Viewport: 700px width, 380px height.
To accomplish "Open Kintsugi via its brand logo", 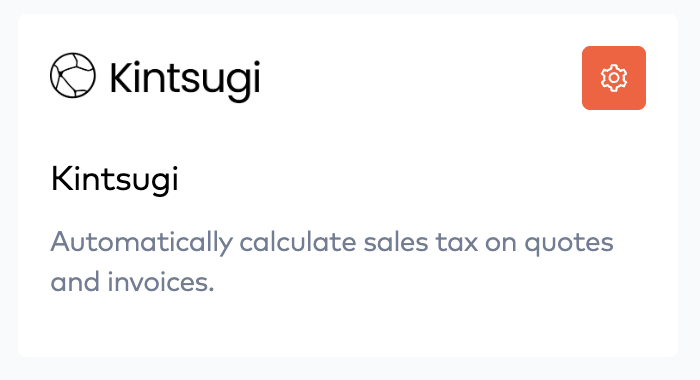I will point(155,77).
